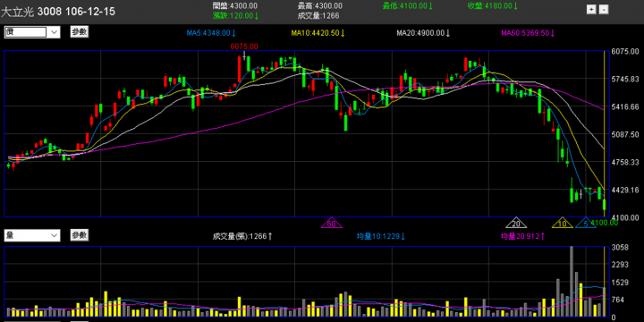Click the 5087.50 price axis label
This screenshot has height=322, width=644.
coord(624,134)
